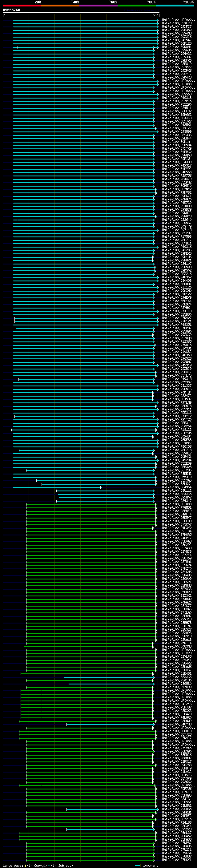Click the green ~80% identity legend bar
The height and width of the screenshot is (868, 197).
click(137, 6)
